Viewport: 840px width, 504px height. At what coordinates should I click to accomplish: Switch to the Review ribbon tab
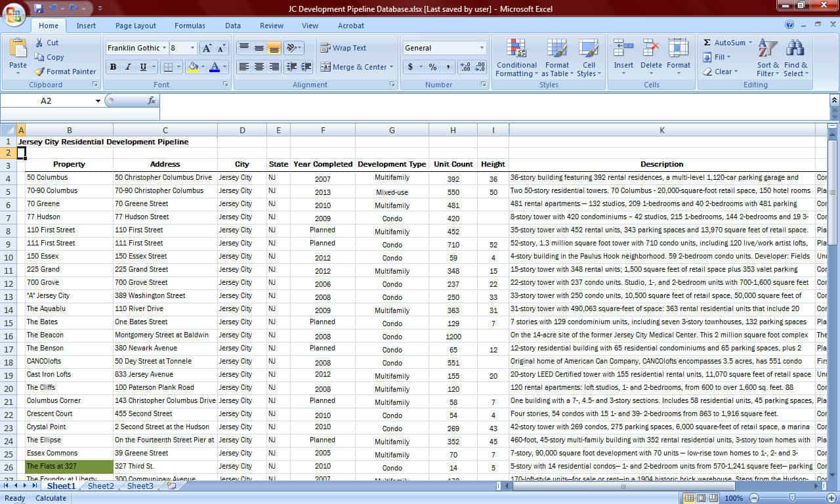(272, 26)
